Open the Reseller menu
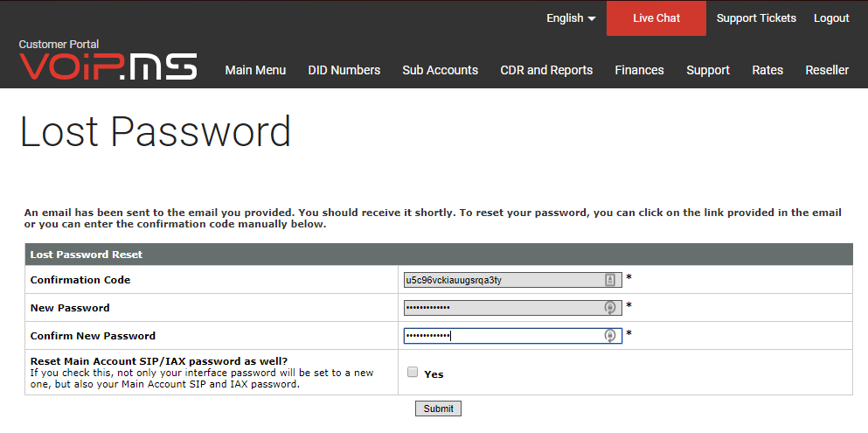 click(826, 70)
